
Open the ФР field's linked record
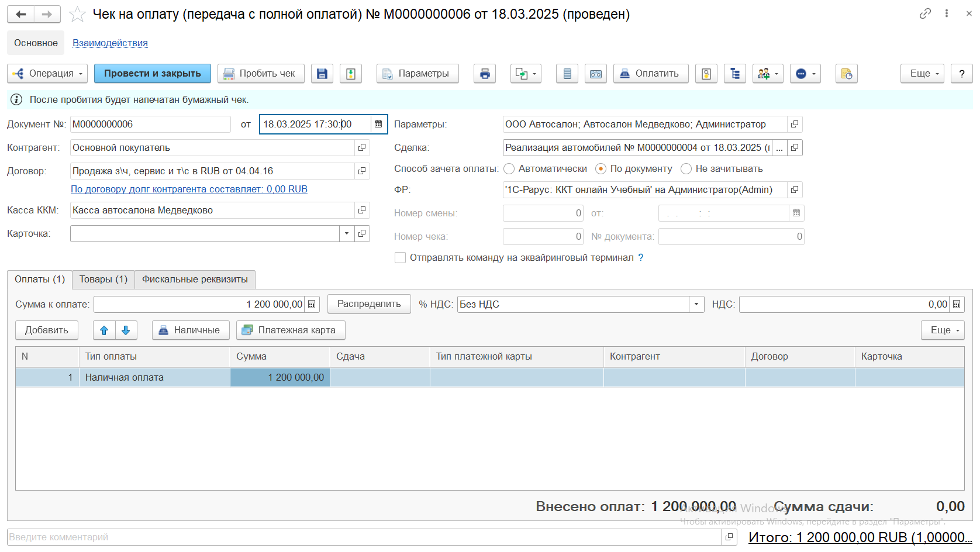(x=795, y=190)
